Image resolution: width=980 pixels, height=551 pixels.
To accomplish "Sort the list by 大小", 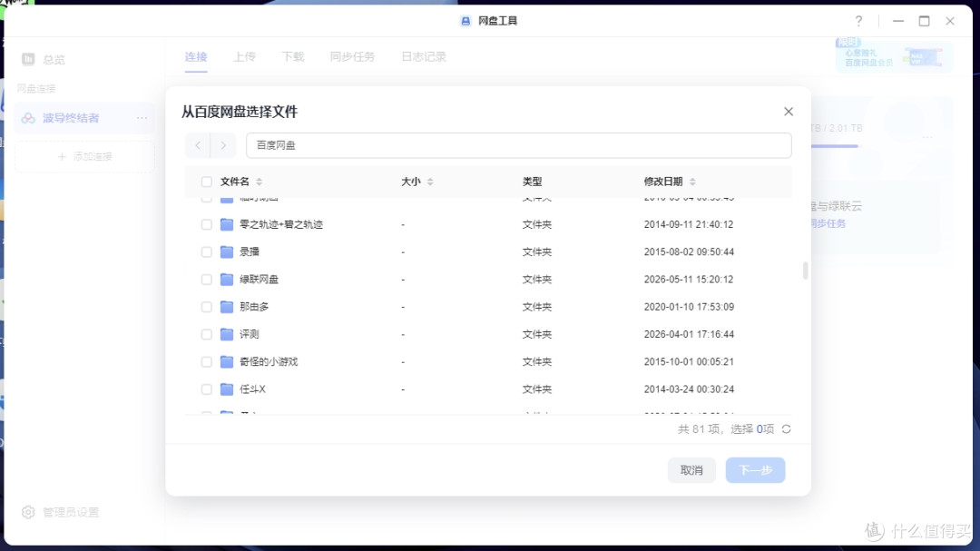I will [x=430, y=182].
